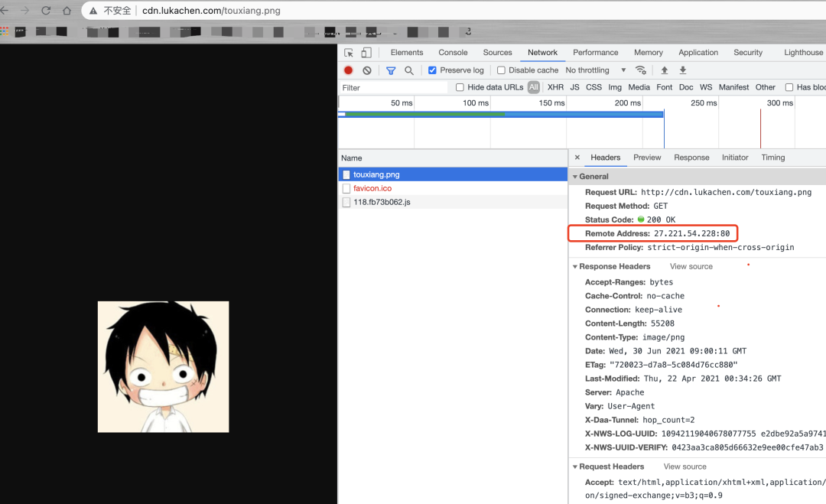Click the browser forward arrow
The height and width of the screenshot is (504, 826).
[24, 11]
